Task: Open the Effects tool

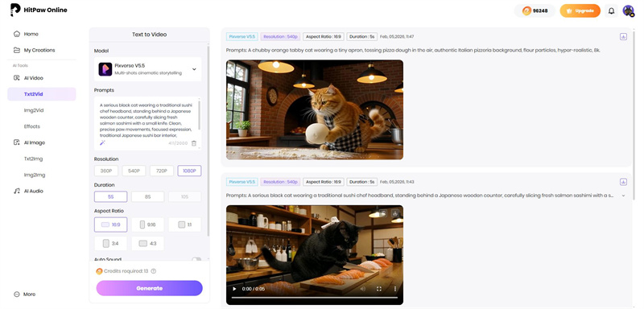Action: (x=32, y=126)
